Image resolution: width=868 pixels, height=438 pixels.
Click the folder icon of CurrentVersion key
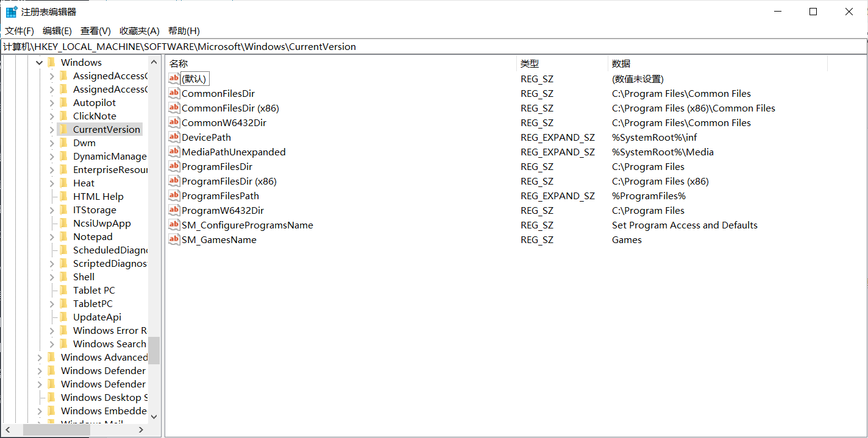pyautogui.click(x=63, y=129)
